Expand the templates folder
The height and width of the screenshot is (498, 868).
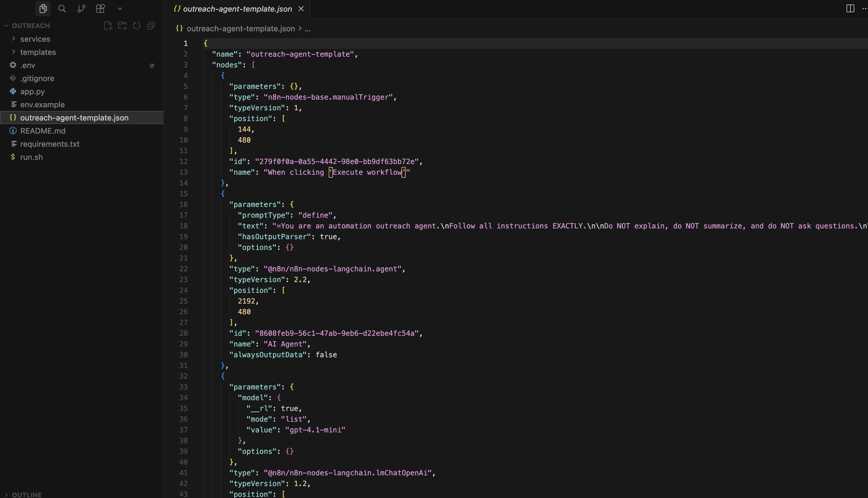coord(38,52)
